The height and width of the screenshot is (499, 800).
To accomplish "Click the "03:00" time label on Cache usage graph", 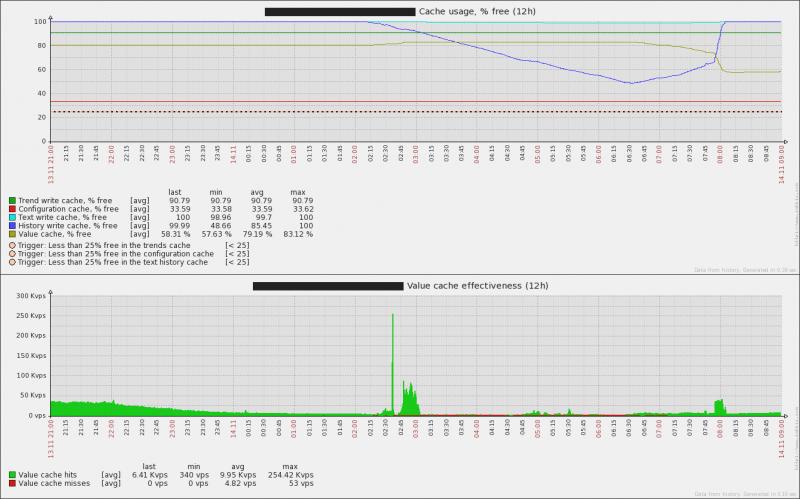I will (x=415, y=154).
